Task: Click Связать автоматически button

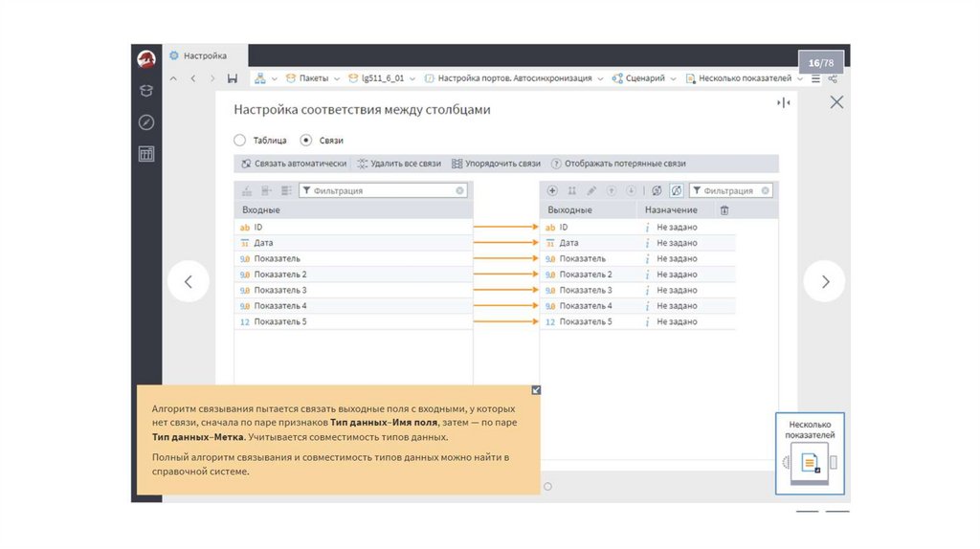Action: coord(294,164)
